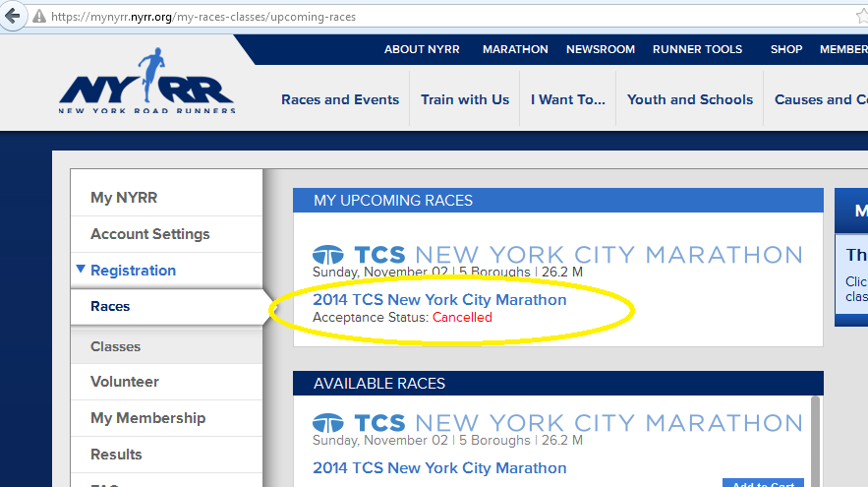
Task: Open Races and Events navigation
Action: tap(340, 99)
